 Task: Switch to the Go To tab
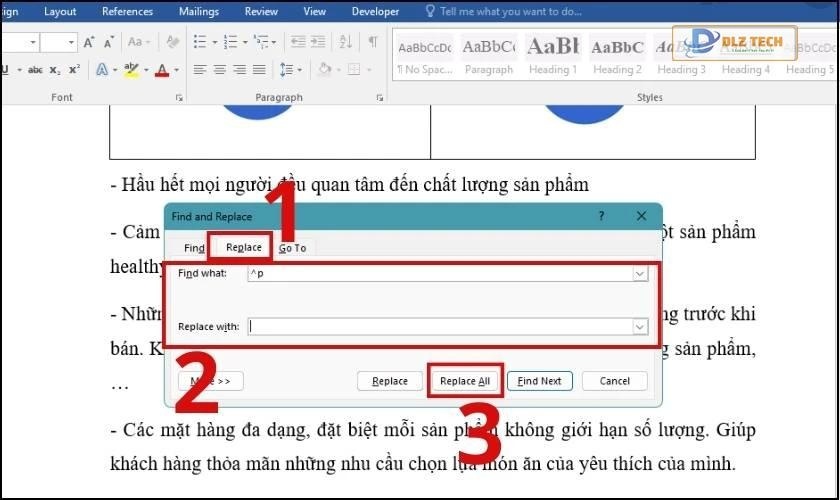293,248
